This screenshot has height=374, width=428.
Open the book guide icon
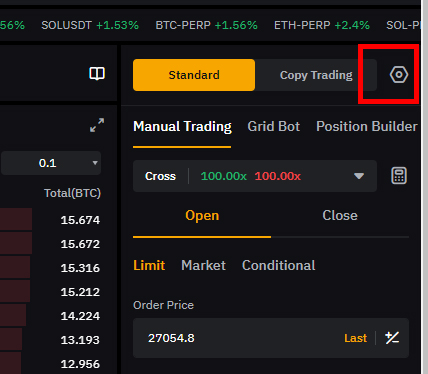tap(97, 74)
